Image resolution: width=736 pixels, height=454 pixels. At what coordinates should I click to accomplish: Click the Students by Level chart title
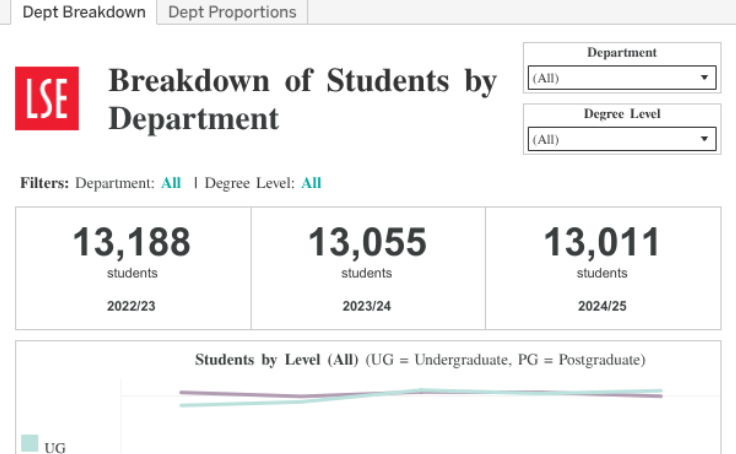click(x=420, y=359)
